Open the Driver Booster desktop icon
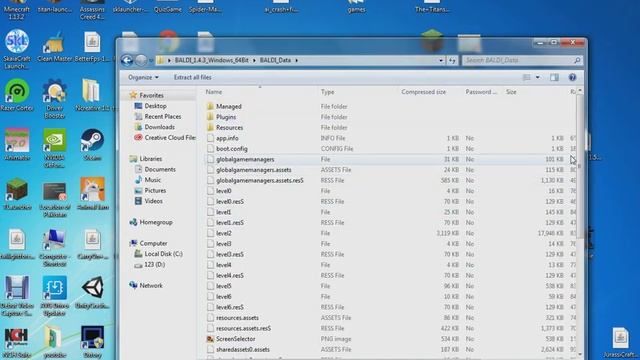The image size is (640, 360). tap(54, 99)
